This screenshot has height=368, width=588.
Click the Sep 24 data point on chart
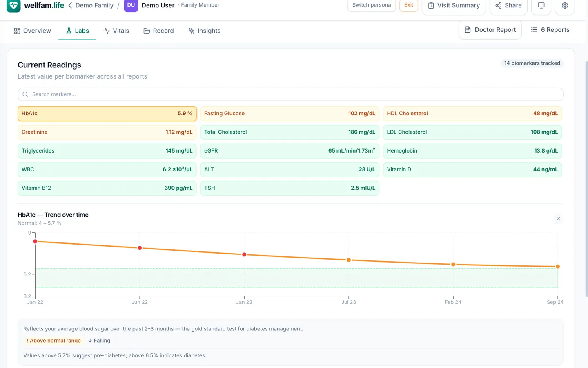tap(558, 267)
